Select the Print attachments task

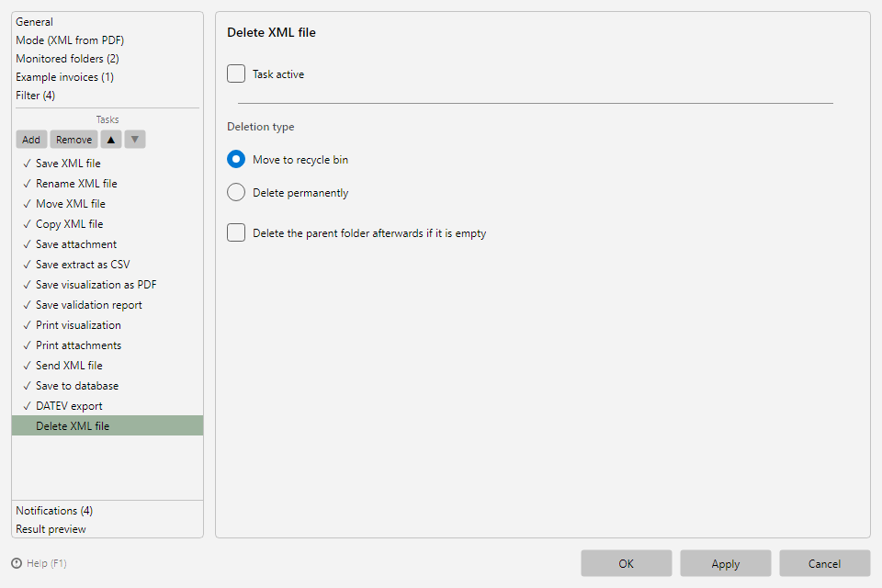[x=107, y=345]
